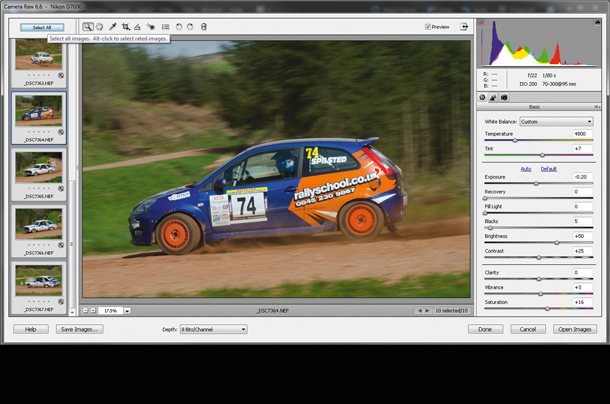The width and height of the screenshot is (610, 404).
Task: Select thumbnail _DSC7365.NEF
Action: click(x=39, y=168)
